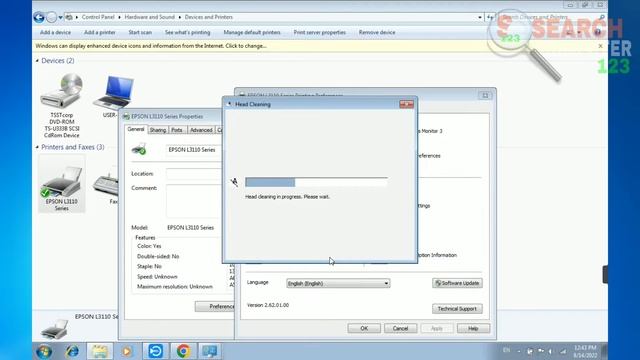The width and height of the screenshot is (640, 360).
Task: Click Add a device in toolbar
Action: (x=55, y=32)
